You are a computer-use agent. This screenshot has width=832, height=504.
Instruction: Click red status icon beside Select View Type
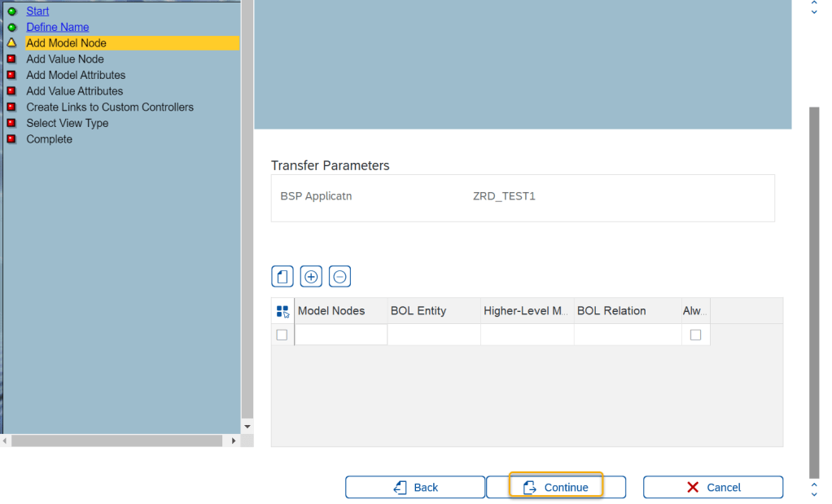(11, 123)
